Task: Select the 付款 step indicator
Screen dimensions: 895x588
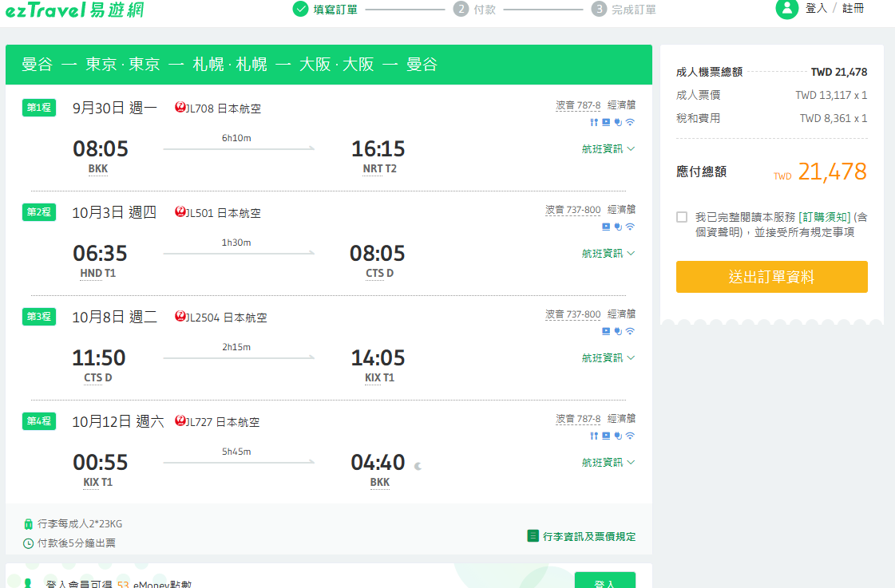Action: pos(475,9)
